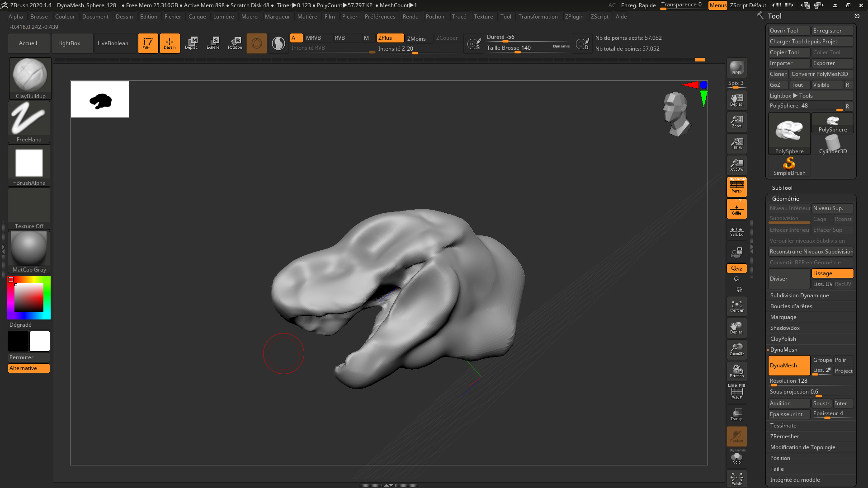Click the Centrer frame icon

tap(736, 306)
